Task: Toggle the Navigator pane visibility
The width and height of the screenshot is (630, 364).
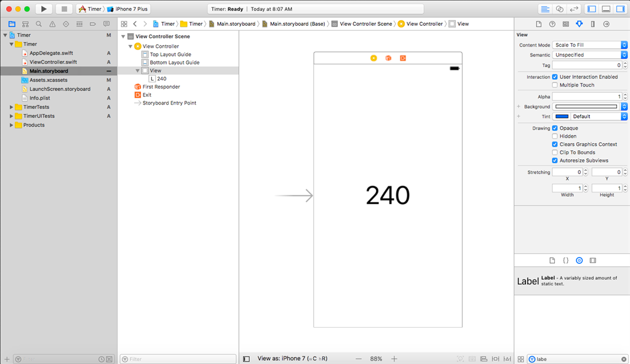Action: (592, 9)
